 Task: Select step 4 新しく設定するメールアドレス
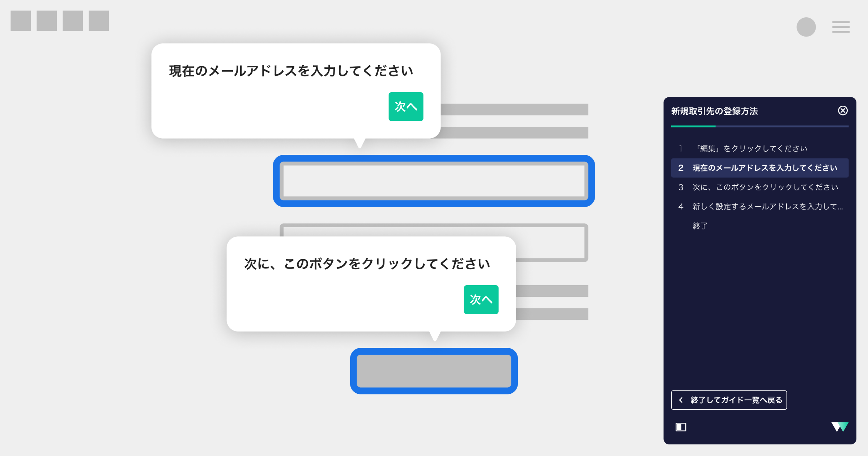759,207
